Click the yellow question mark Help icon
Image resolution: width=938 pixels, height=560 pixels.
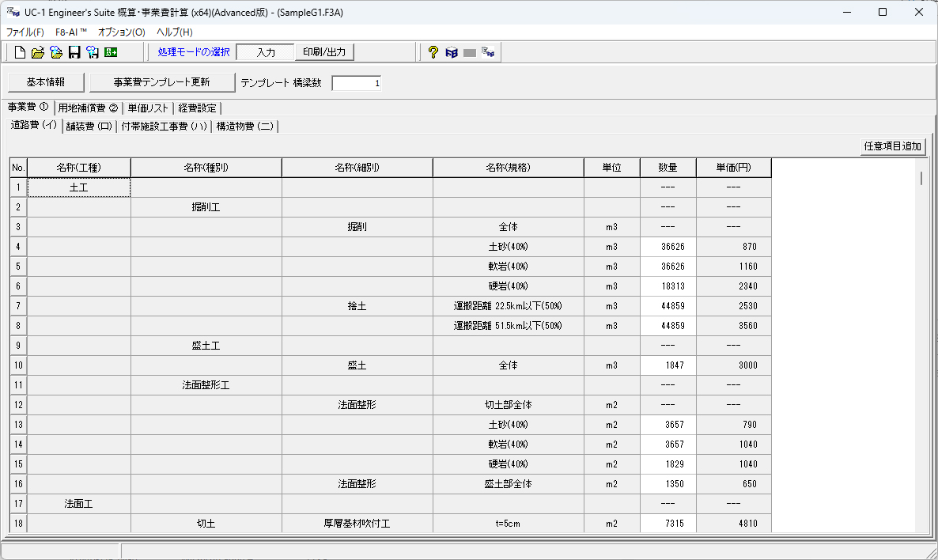pos(433,52)
